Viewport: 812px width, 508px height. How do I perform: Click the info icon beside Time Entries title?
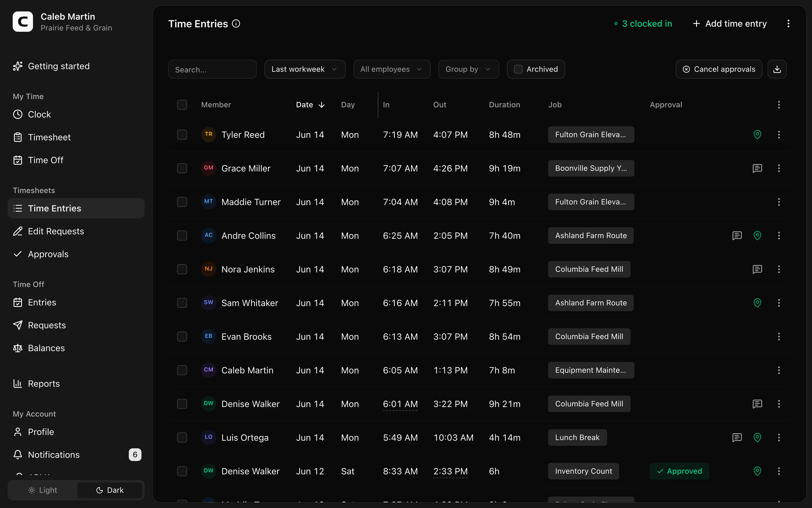(236, 24)
